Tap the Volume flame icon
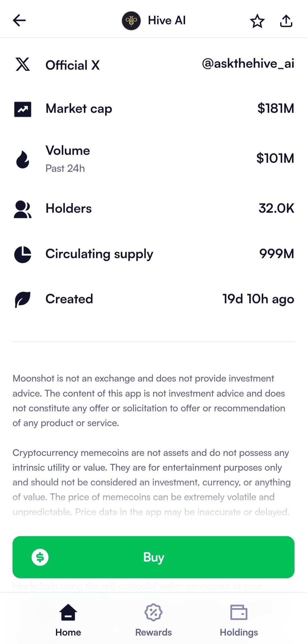This screenshot has height=644, width=307. 23,159
